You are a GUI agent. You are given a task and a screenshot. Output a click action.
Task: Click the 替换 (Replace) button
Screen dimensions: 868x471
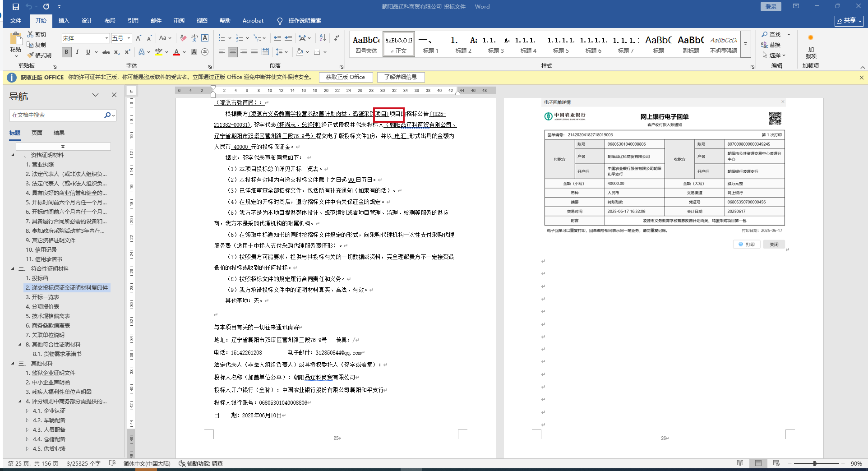coord(771,45)
